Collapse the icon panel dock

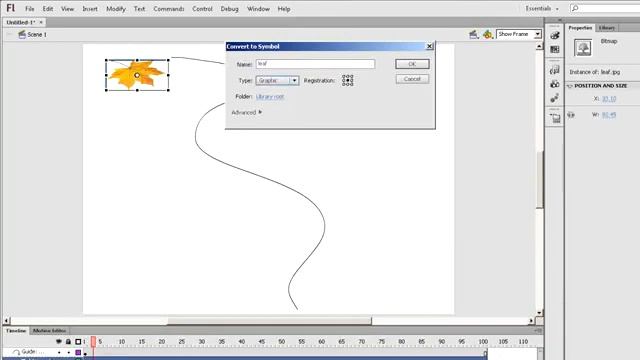click(x=560, y=20)
